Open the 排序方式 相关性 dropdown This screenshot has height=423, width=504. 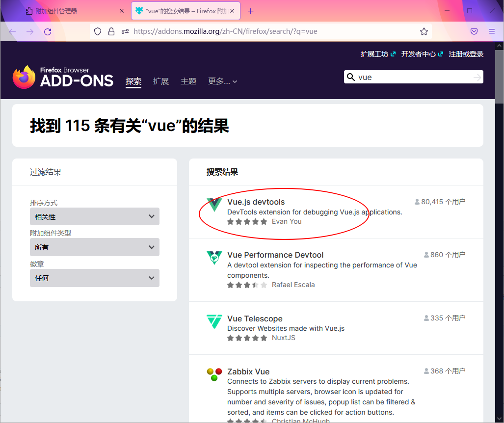[95, 216]
